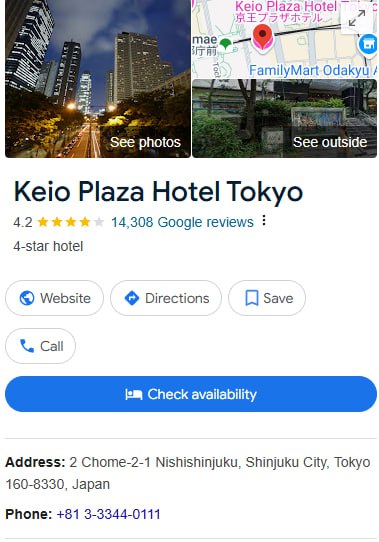The image size is (379, 542).
Task: Dial the phone number +81 3-3344-0111
Action: coord(108,514)
